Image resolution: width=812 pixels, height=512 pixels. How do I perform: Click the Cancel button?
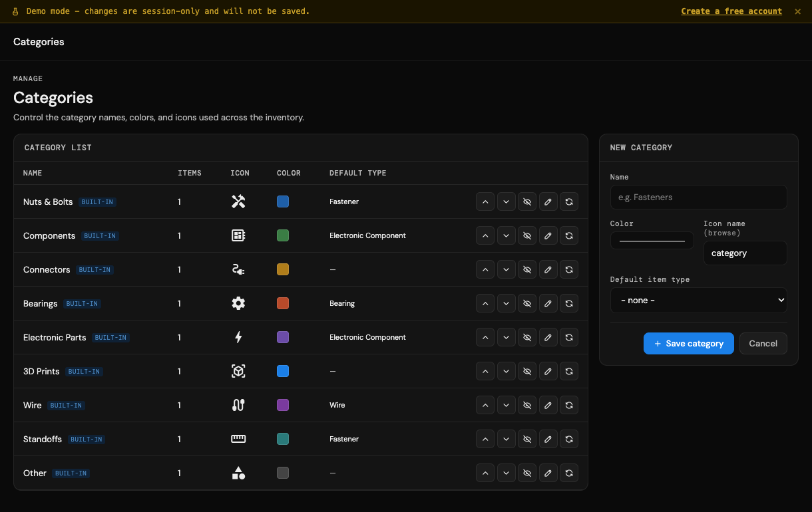tap(763, 344)
